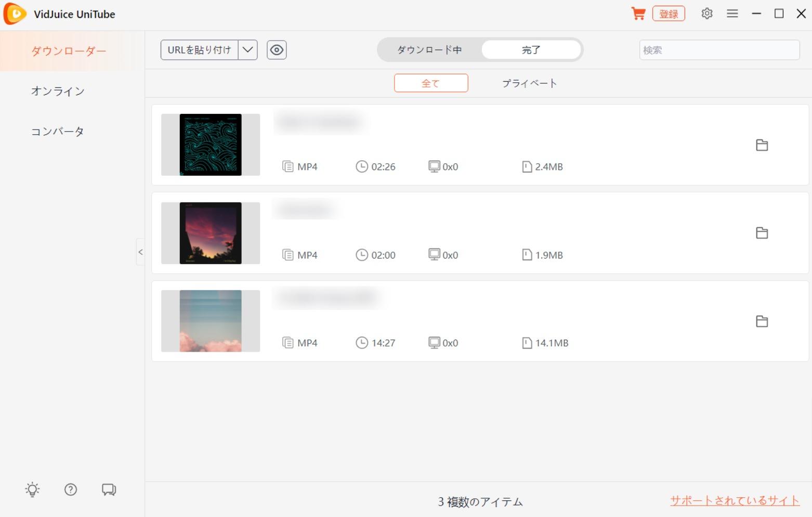
Task: Click the monitor resolution icon in the 14.1MB row
Action: click(434, 342)
